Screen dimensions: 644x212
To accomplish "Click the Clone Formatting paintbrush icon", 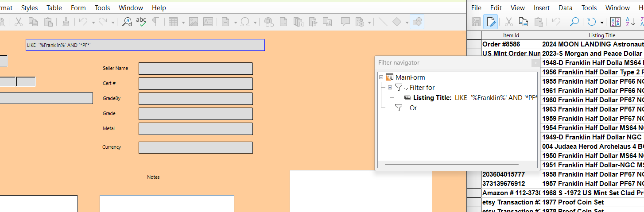I will [x=66, y=22].
